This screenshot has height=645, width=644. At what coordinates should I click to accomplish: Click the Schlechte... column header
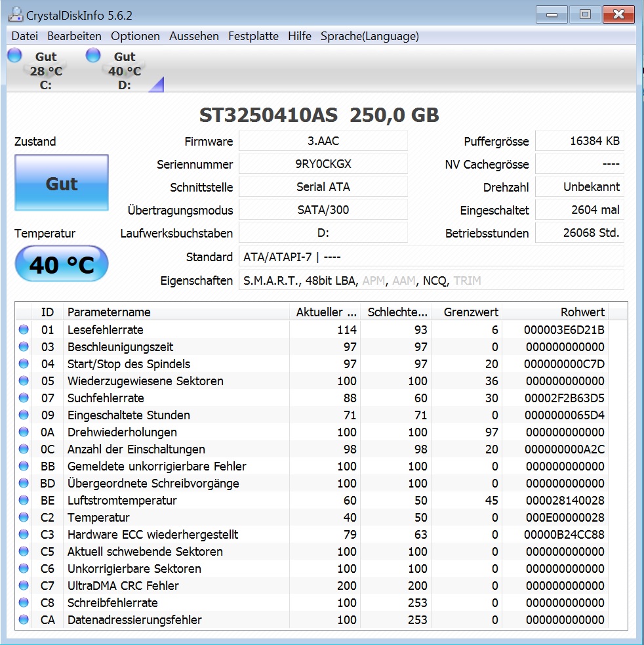(395, 312)
